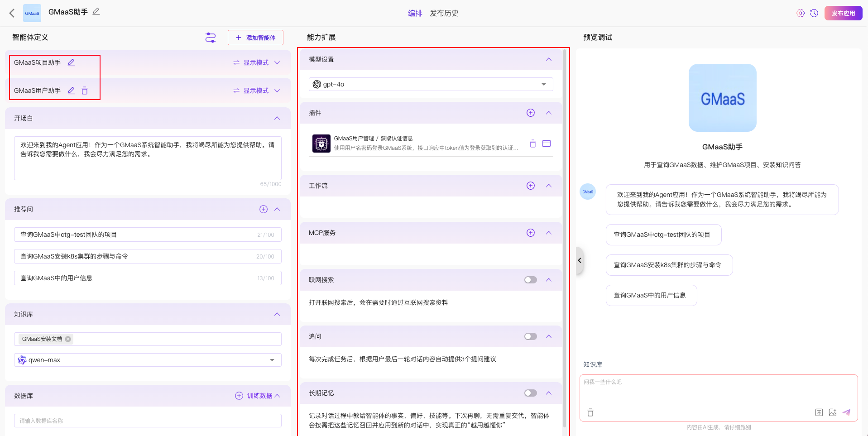Click the GMaaS plugin thumbnail icon
Image resolution: width=868 pixels, height=436 pixels.
pos(321,144)
